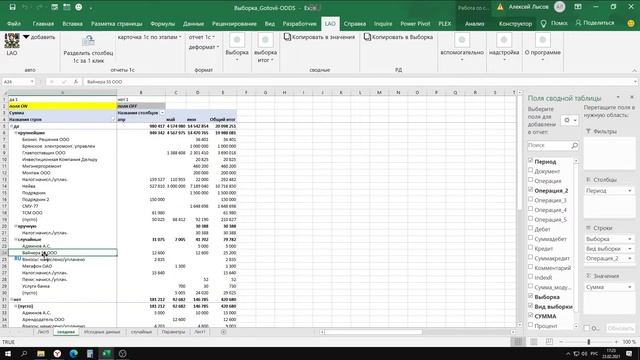Open the Сумма dropdown in Значения area
640x360 pixels.
coord(629,287)
